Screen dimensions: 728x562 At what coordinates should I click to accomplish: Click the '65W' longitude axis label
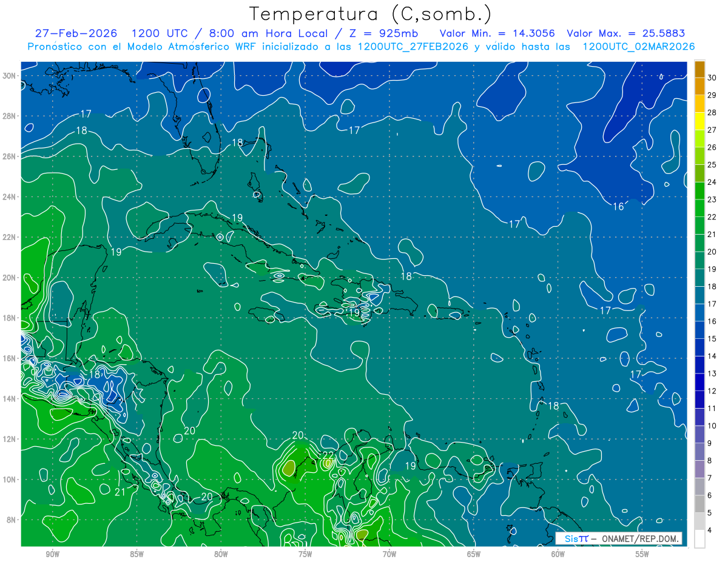[x=474, y=554]
